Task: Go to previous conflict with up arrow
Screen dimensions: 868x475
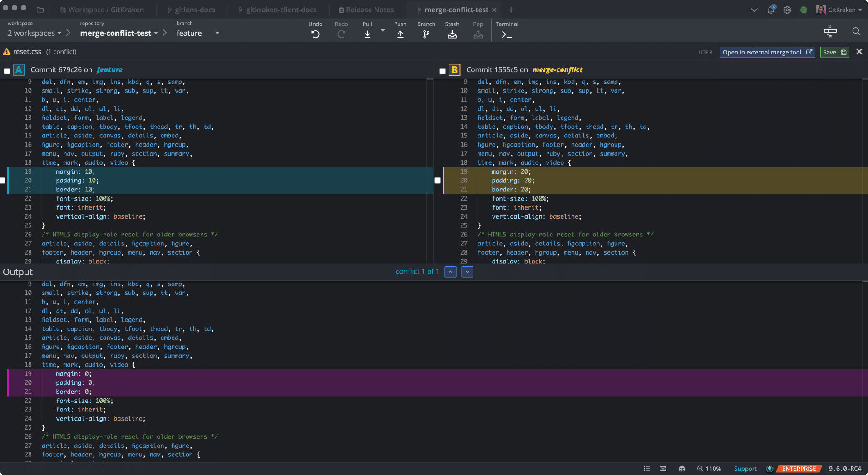Action: tap(450, 272)
